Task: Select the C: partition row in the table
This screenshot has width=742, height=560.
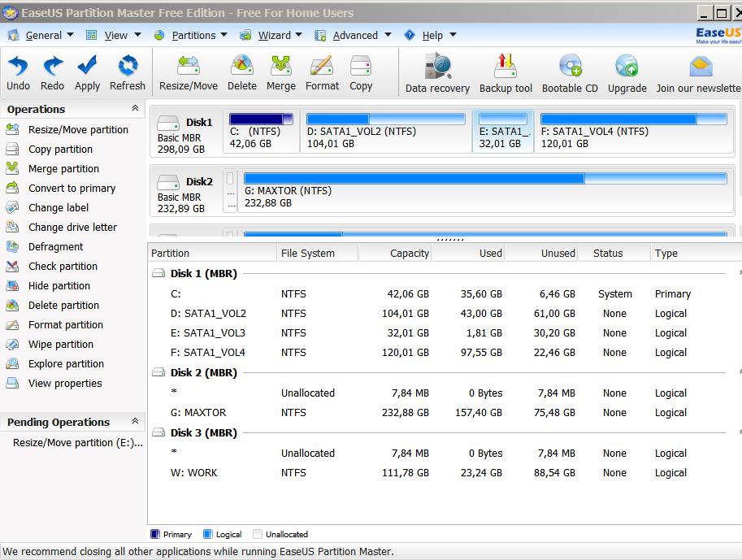Action: coord(445,294)
